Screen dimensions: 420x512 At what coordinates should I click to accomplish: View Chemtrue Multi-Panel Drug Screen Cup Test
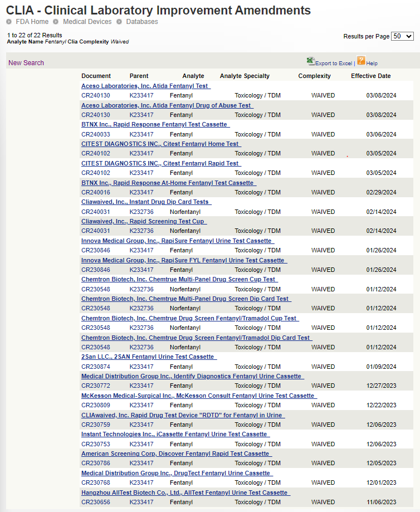point(178,279)
